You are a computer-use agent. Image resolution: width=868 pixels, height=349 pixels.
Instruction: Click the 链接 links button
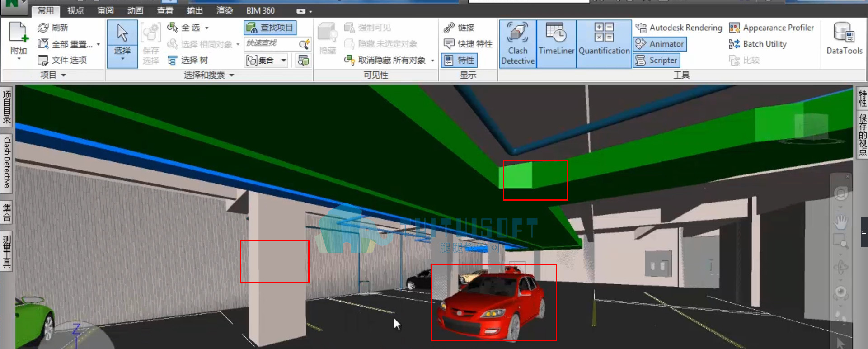(x=459, y=28)
